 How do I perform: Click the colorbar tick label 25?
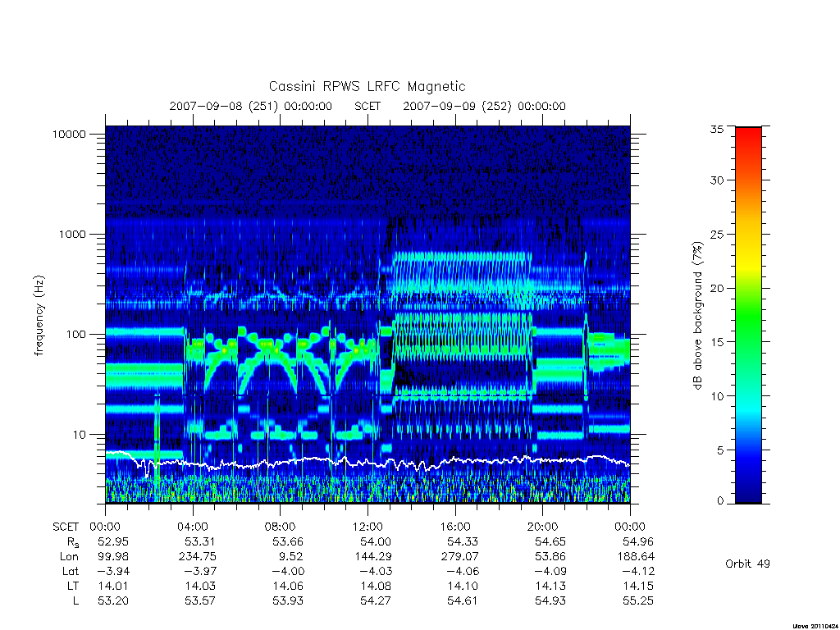click(717, 234)
